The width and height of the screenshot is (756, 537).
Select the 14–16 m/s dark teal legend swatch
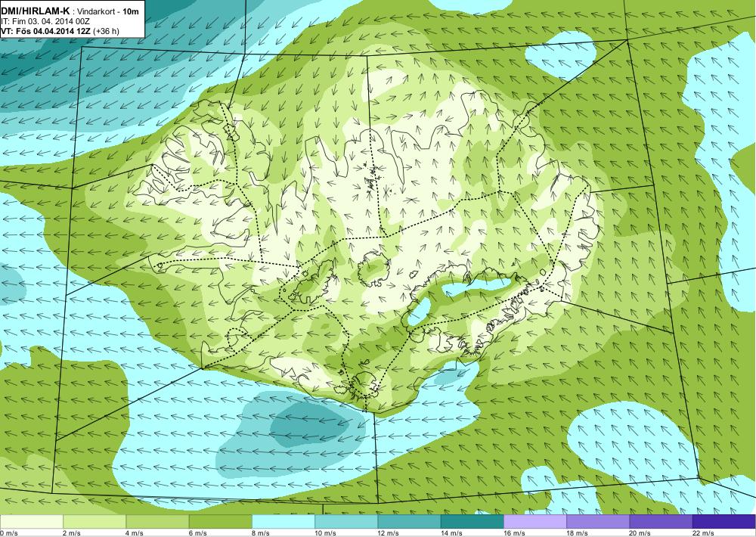[472, 522]
